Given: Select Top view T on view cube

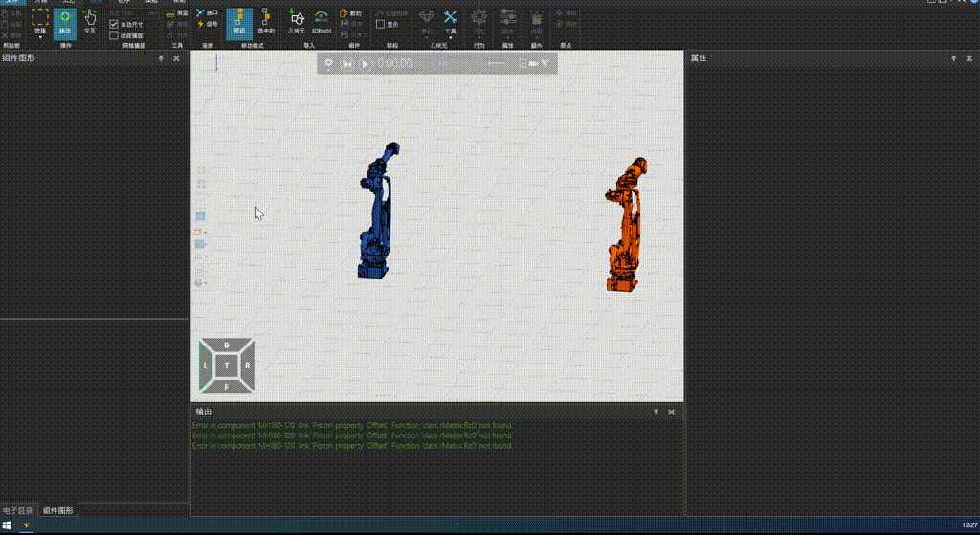Looking at the screenshot, I should tap(226, 366).
